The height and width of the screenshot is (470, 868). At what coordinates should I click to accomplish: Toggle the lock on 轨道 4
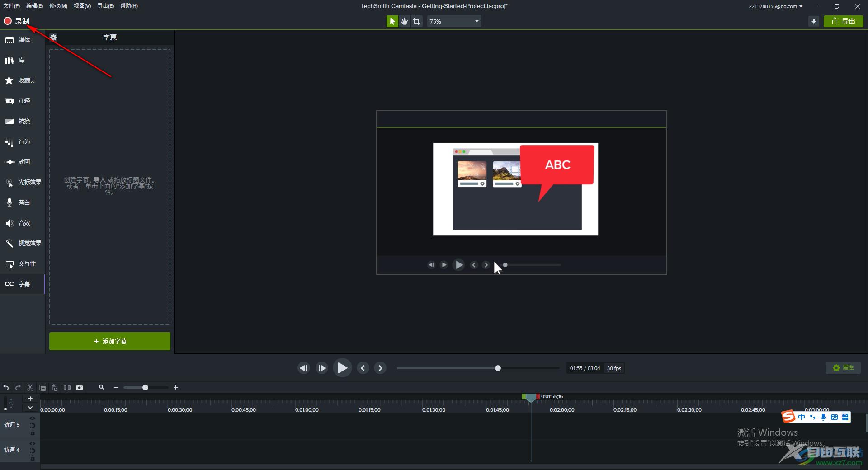tap(32, 458)
